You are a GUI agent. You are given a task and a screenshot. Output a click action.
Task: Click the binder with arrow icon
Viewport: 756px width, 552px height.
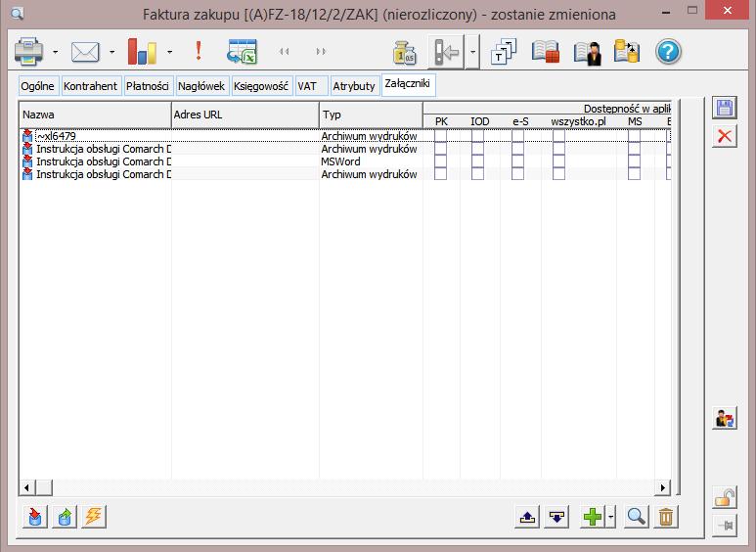point(447,52)
